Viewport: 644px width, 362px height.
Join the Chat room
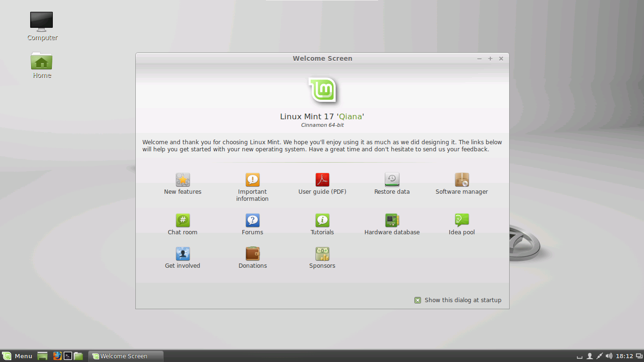click(x=182, y=224)
